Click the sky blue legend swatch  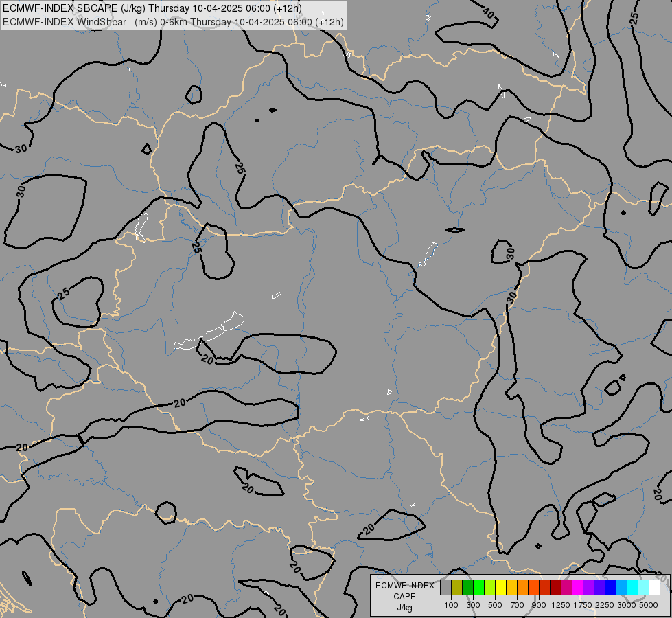click(x=621, y=588)
